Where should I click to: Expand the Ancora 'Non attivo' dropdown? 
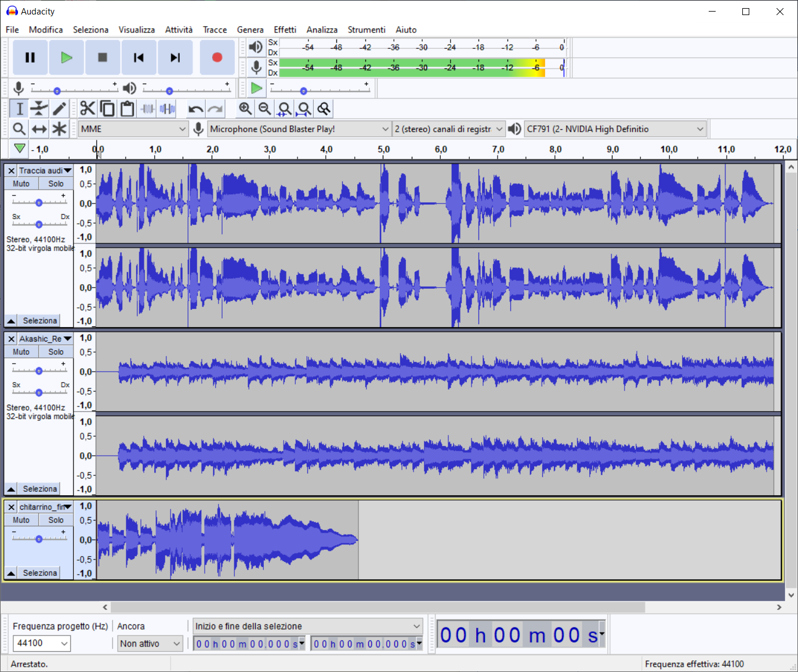pos(150,644)
